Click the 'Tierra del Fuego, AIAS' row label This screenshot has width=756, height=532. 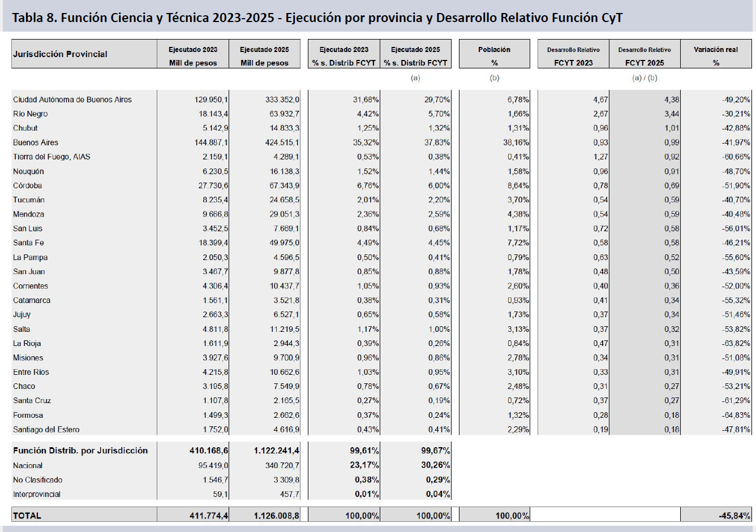[51, 157]
